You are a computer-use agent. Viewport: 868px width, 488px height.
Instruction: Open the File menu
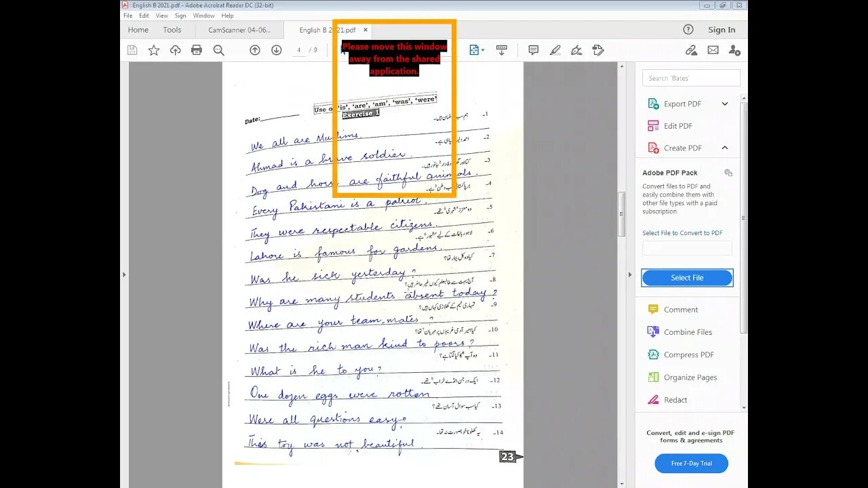pos(127,16)
